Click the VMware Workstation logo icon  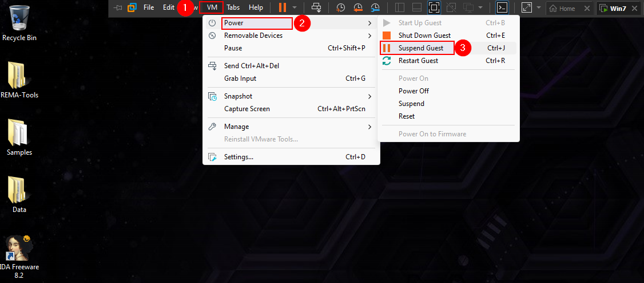click(132, 7)
